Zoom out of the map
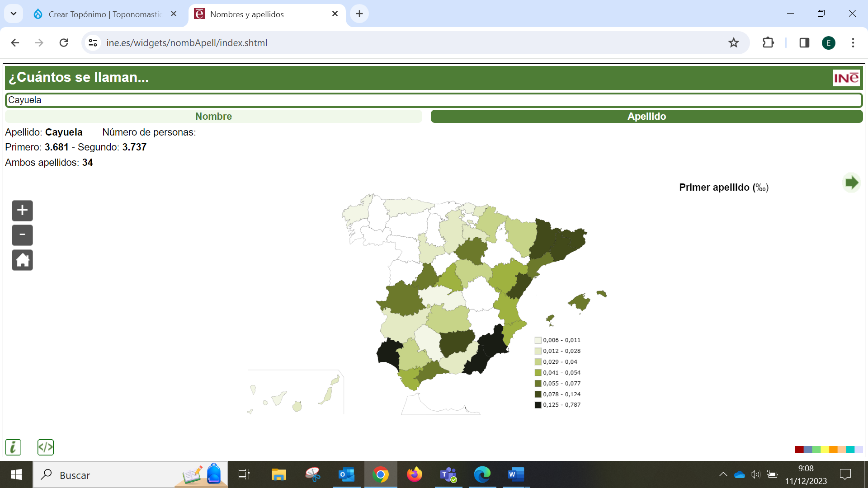Viewport: 868px width, 488px height. (22, 235)
